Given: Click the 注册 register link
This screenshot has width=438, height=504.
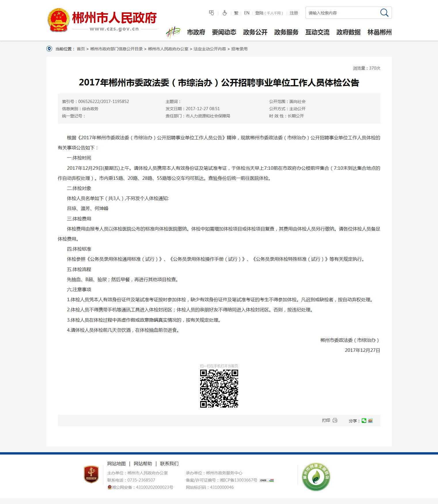Looking at the screenshot, I should (x=294, y=13).
